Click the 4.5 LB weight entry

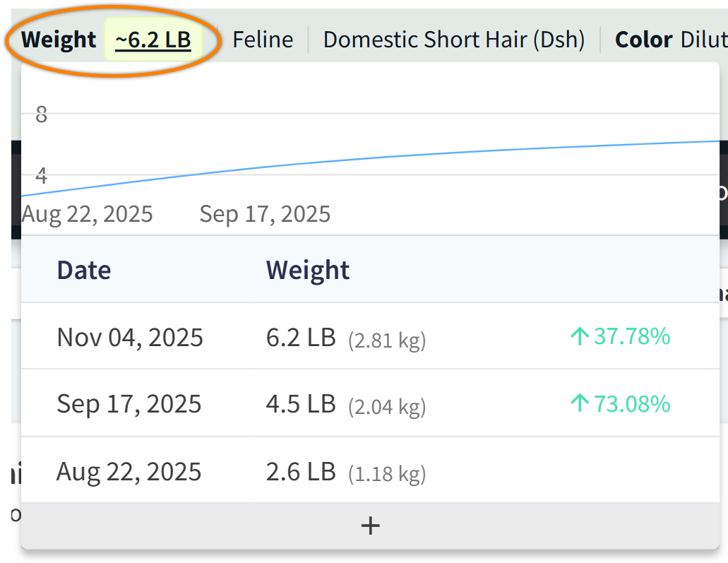(301, 404)
